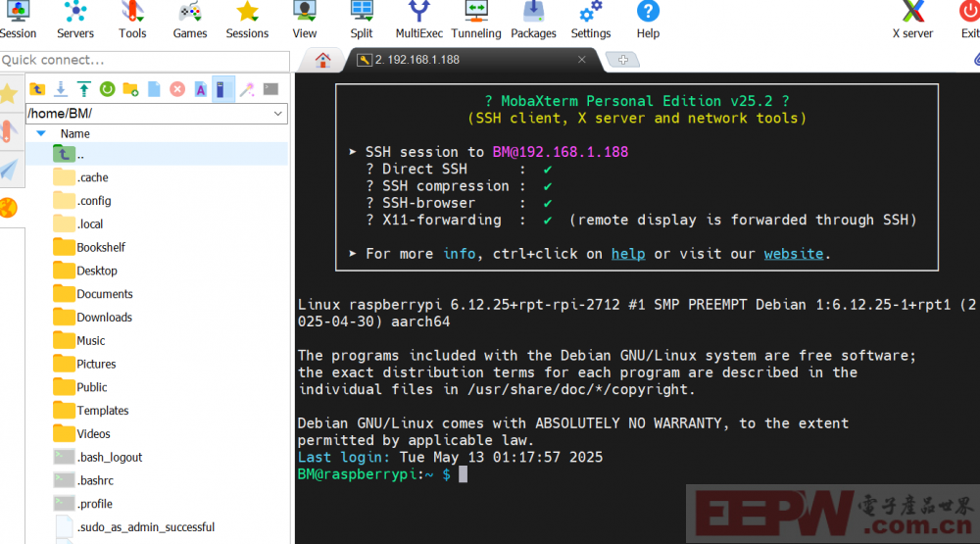The image size is (980, 544).
Task: Open the yellow star sidebar tab
Action: [x=9, y=94]
